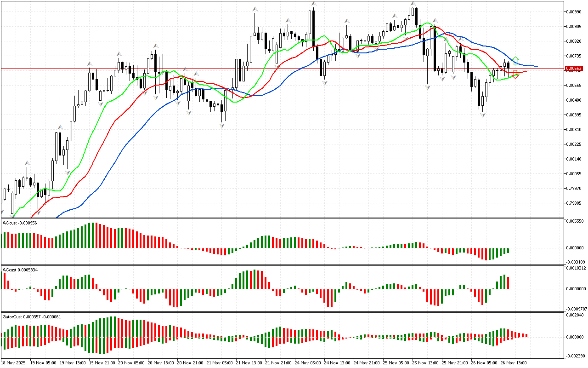Click the large black candle at 24 Nov 05:00
The image size is (588, 368).
[313, 24]
